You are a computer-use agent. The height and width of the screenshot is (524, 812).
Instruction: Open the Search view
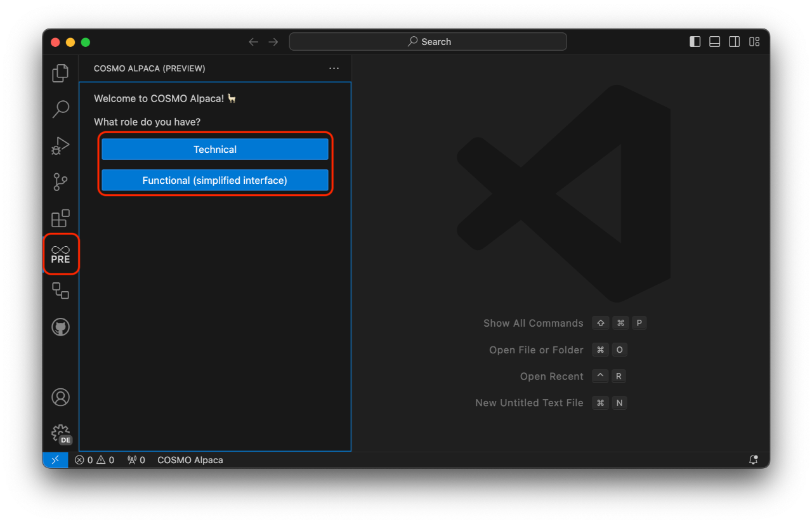pyautogui.click(x=60, y=109)
